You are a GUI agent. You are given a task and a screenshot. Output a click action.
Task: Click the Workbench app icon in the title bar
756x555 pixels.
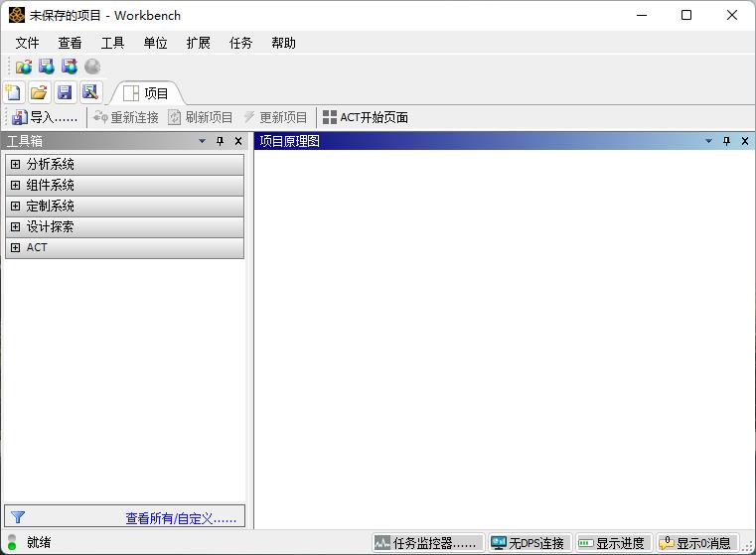17,16
